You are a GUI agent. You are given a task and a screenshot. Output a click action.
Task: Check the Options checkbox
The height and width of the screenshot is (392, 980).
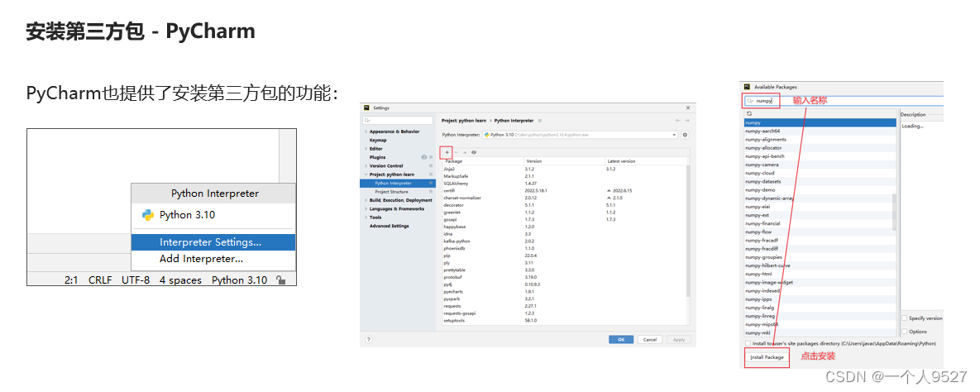[905, 332]
